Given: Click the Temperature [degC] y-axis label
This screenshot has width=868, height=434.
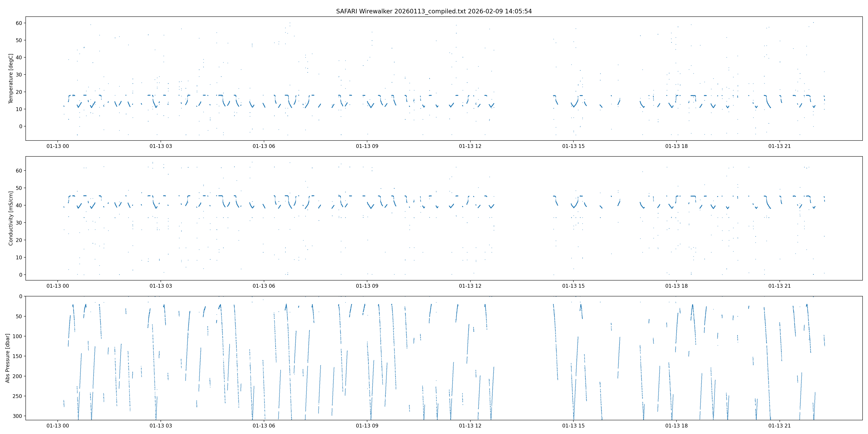Looking at the screenshot, I should click(x=11, y=78).
